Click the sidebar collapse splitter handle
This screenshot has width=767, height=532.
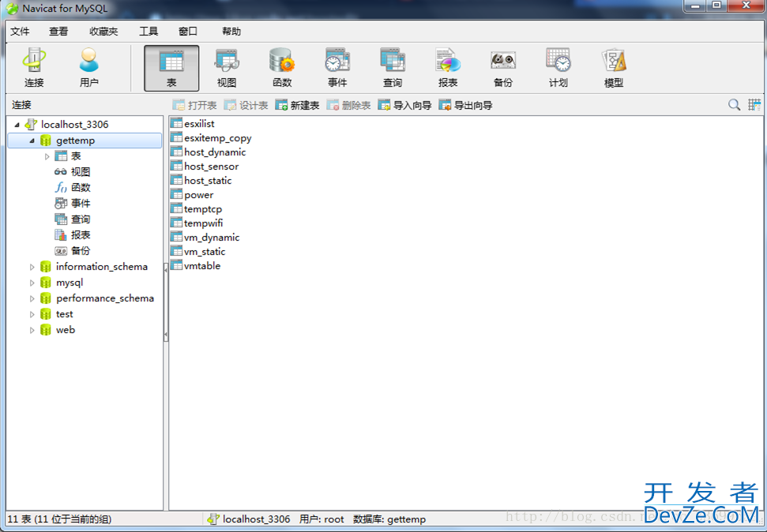point(166,302)
